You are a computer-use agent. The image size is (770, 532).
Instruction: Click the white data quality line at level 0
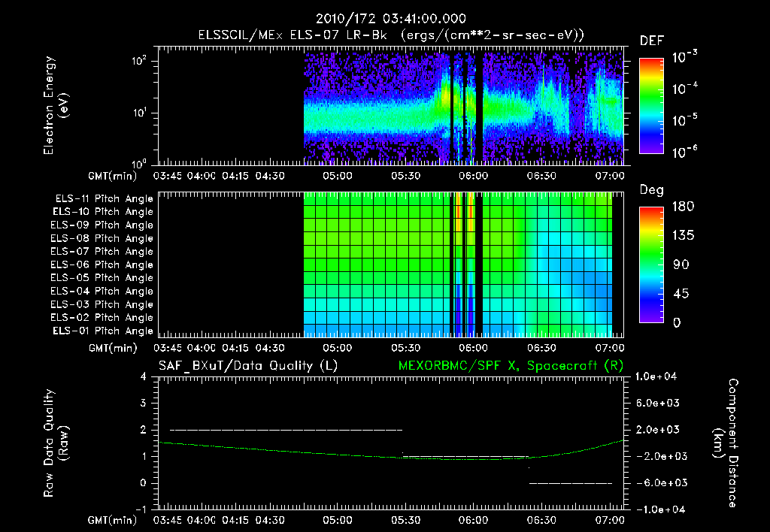click(571, 483)
